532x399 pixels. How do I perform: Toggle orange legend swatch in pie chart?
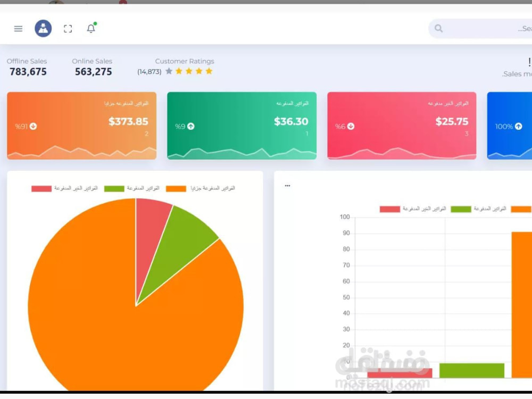(176, 189)
